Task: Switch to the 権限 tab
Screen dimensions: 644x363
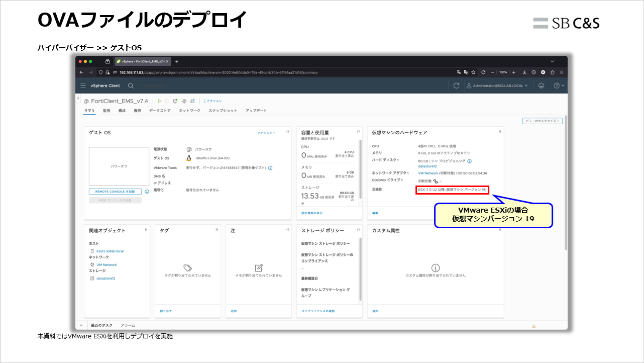Action: [137, 111]
